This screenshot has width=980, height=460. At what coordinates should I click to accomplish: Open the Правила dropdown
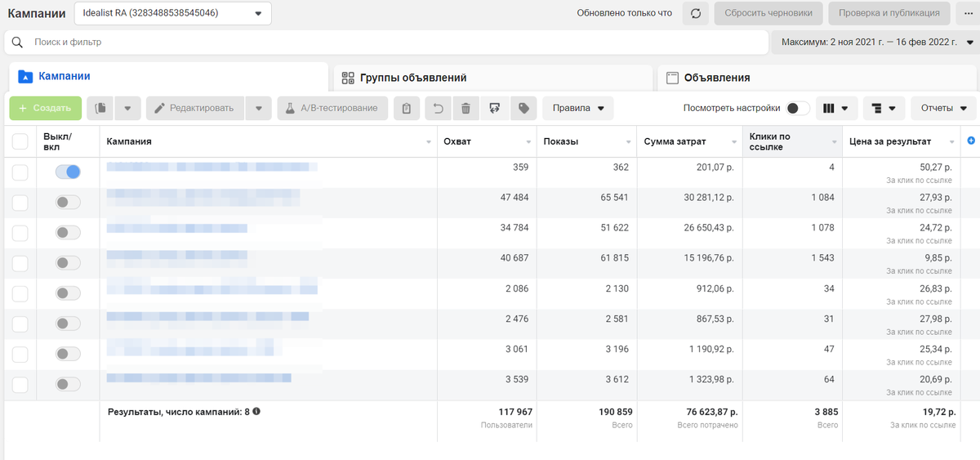click(578, 108)
